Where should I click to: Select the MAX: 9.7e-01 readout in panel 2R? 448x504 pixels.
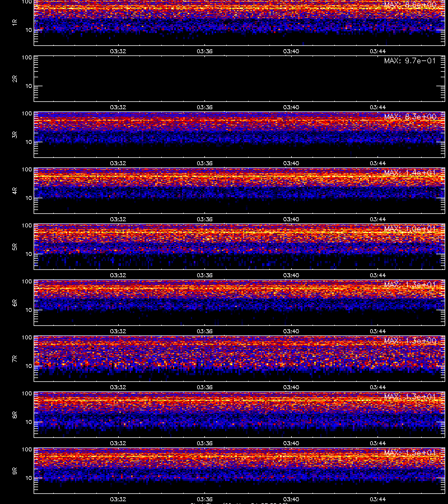410,60
